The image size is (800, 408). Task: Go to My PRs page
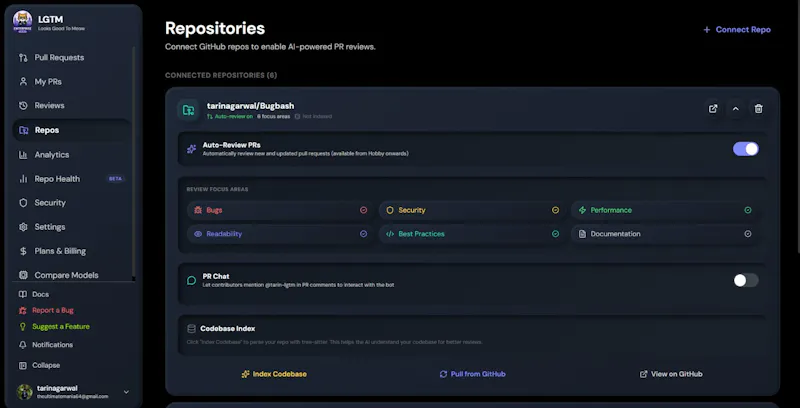pos(71,82)
